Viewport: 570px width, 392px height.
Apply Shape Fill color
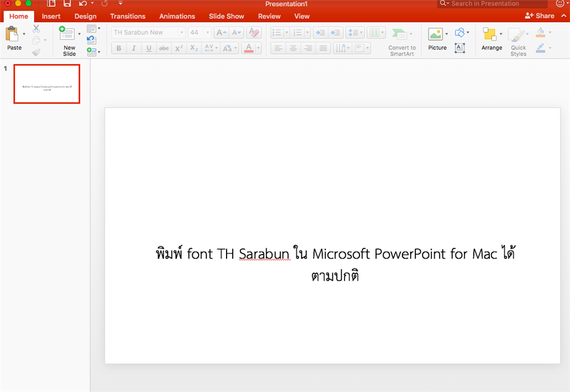540,32
